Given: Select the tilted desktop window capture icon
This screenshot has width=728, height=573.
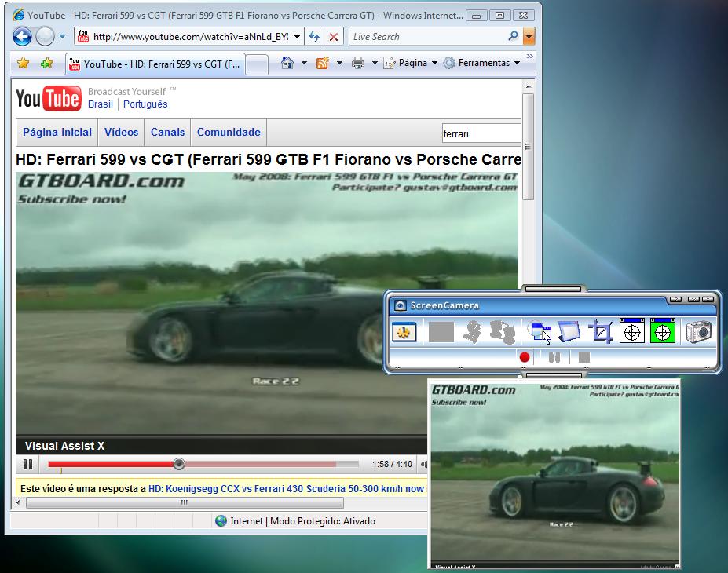Looking at the screenshot, I should pyautogui.click(x=569, y=332).
